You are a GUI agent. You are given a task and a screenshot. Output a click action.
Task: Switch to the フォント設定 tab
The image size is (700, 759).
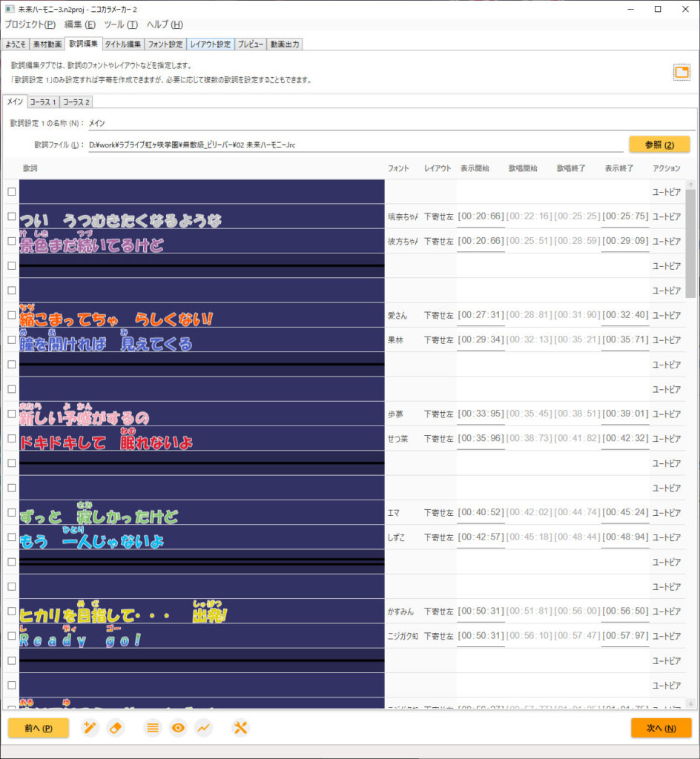(x=165, y=44)
